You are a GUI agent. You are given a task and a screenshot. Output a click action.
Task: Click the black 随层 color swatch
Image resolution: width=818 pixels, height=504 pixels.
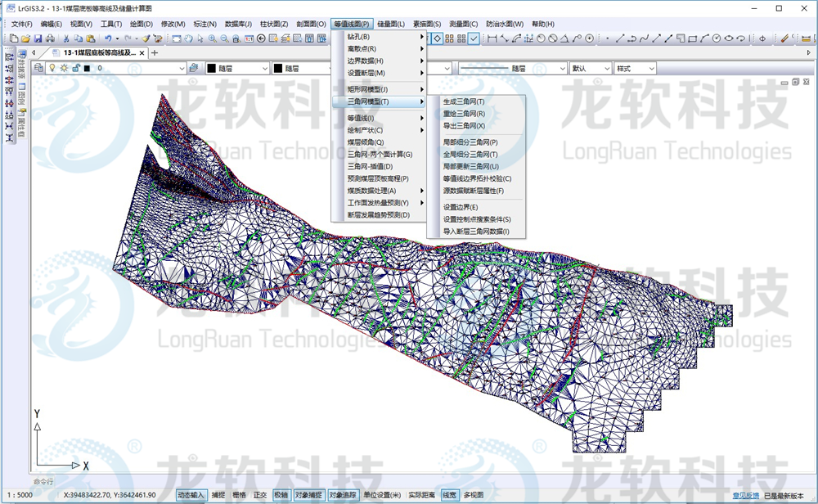pos(211,69)
